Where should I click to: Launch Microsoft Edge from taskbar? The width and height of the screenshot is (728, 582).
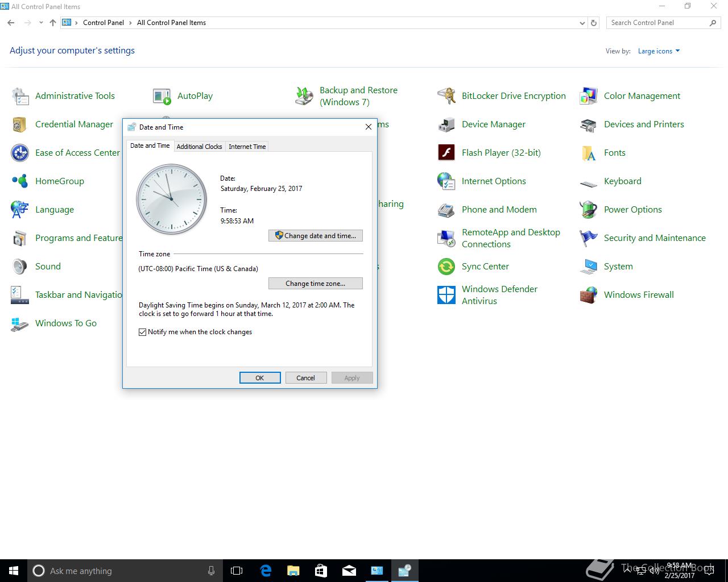click(x=266, y=571)
